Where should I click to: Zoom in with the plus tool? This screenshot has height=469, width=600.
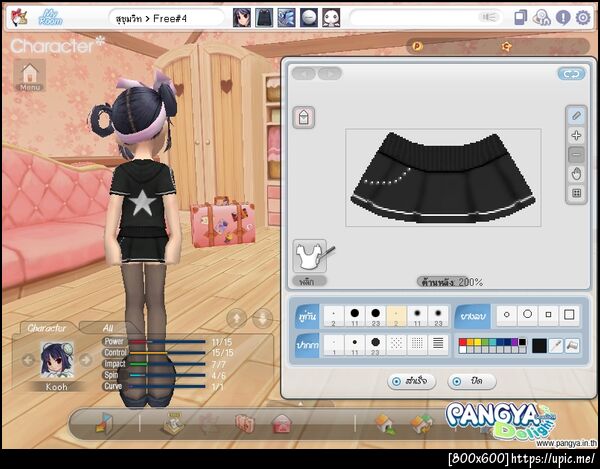tap(576, 135)
